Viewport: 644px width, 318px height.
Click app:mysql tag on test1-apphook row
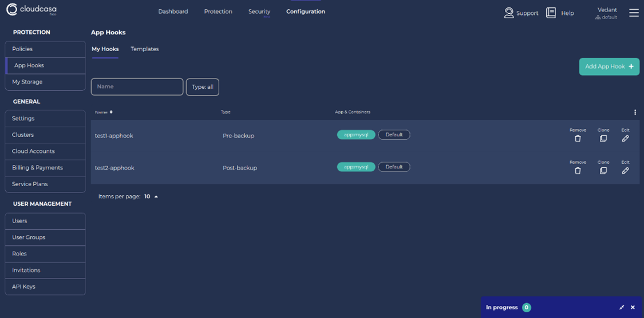pos(356,135)
